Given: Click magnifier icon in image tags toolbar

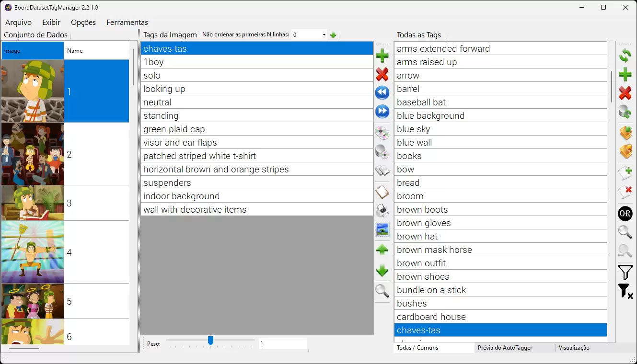Looking at the screenshot, I should click(x=382, y=291).
